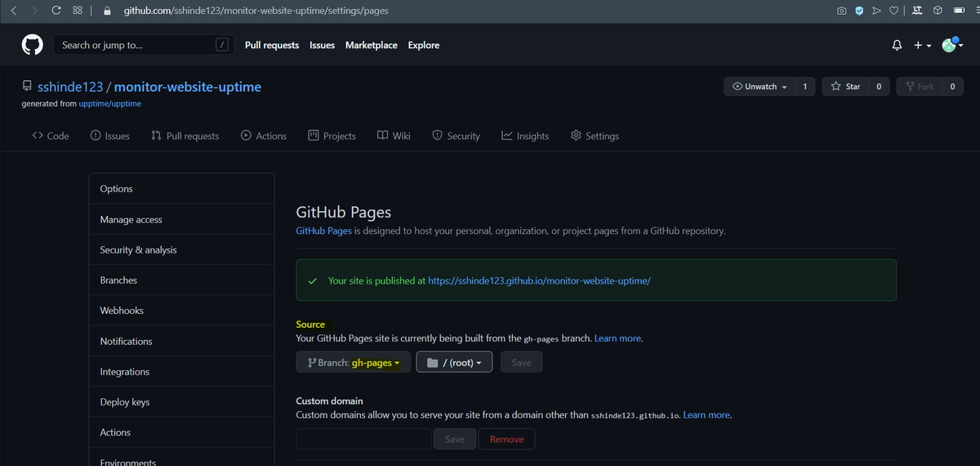The width and height of the screenshot is (980, 466).
Task: Open the / (root) folder dropdown
Action: click(x=454, y=362)
